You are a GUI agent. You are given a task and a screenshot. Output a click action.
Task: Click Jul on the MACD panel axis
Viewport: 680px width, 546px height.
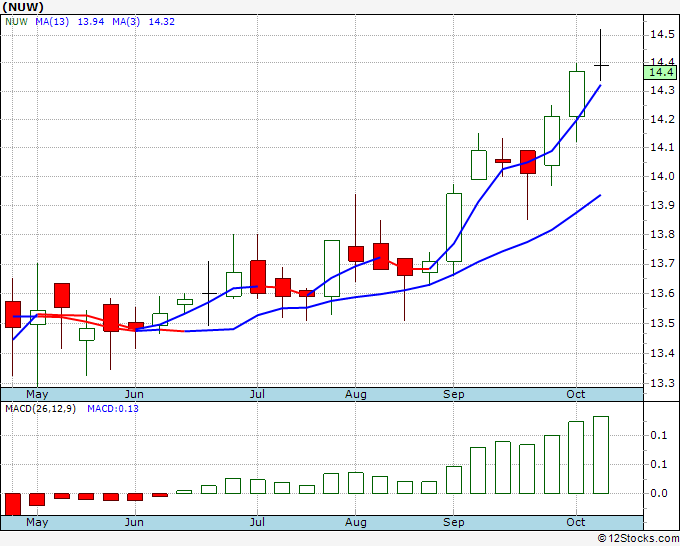[x=257, y=522]
